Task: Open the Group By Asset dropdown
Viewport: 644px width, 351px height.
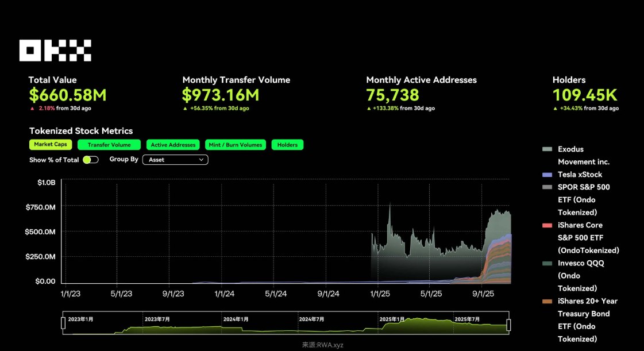Action: tap(175, 160)
